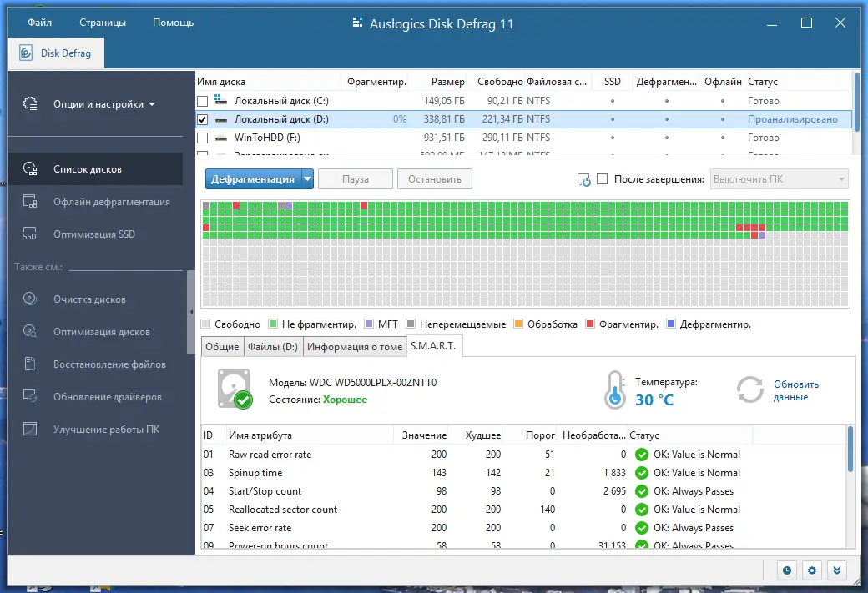The width and height of the screenshot is (868, 593).
Task: Click the SSD Optimization sidebar icon
Action: tap(30, 234)
